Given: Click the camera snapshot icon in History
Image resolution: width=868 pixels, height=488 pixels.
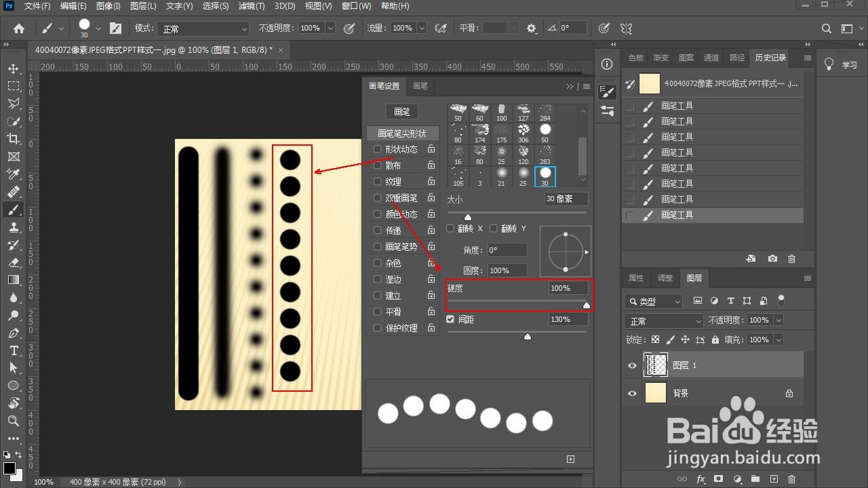Looking at the screenshot, I should tap(772, 259).
